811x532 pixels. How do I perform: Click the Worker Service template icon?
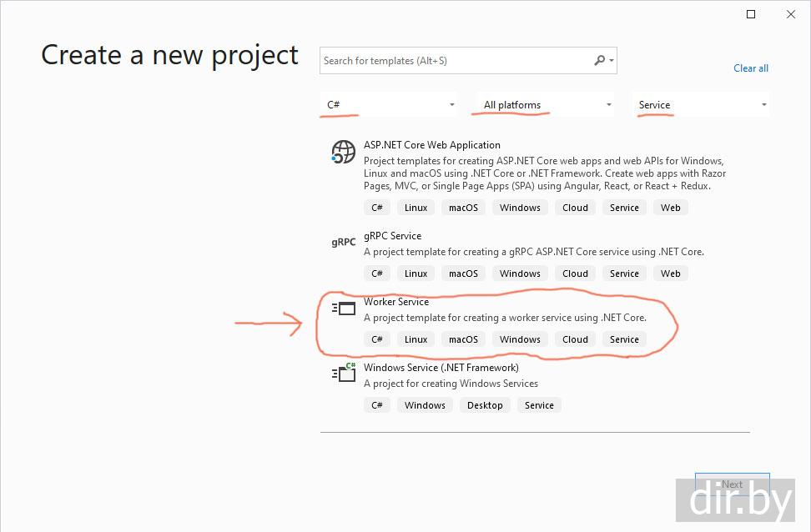point(344,309)
